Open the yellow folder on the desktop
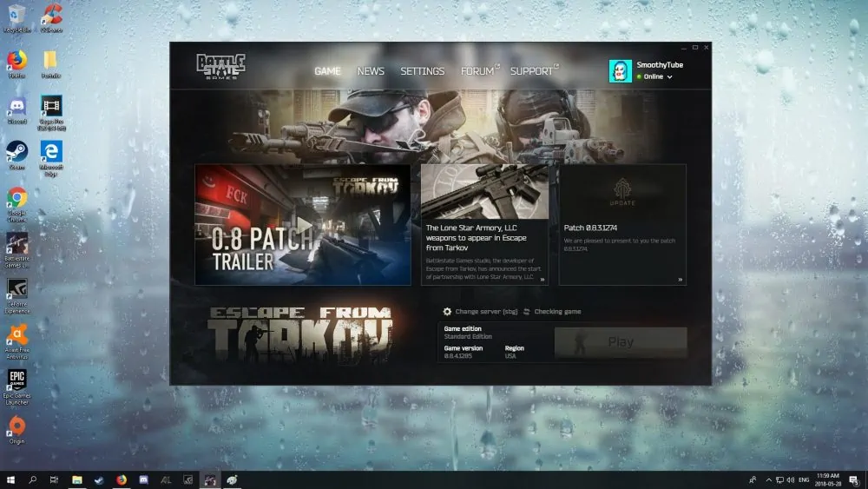868x489 pixels. pos(50,64)
